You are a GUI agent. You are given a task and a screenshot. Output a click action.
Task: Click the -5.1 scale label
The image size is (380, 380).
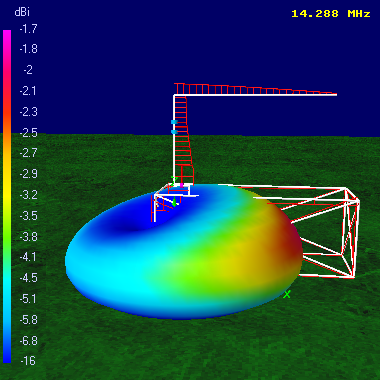pos(28,299)
